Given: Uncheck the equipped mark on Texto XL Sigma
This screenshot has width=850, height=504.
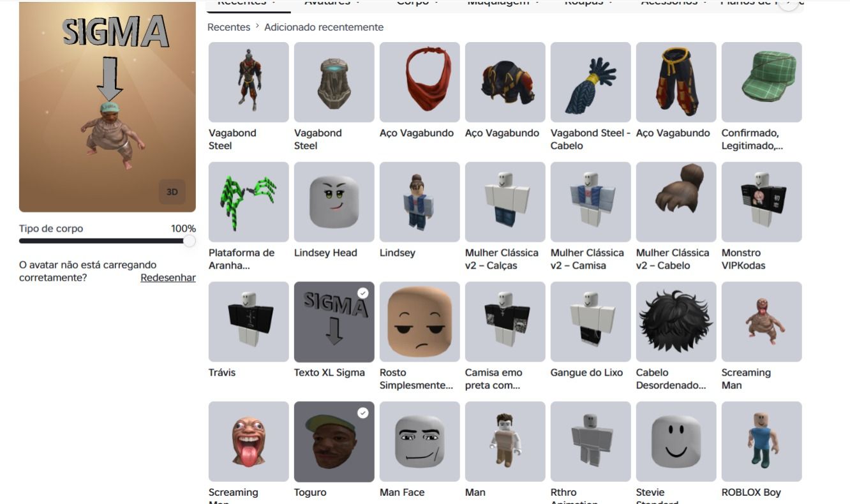Looking at the screenshot, I should click(x=363, y=293).
